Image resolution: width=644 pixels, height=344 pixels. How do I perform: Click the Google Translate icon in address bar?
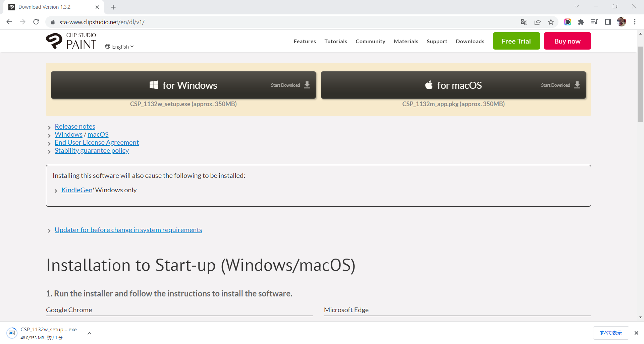click(524, 22)
